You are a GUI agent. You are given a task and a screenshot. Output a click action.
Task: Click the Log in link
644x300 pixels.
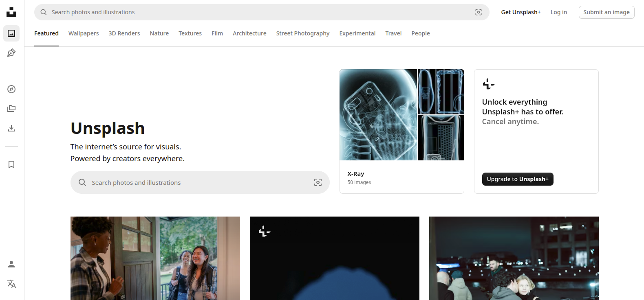(559, 12)
